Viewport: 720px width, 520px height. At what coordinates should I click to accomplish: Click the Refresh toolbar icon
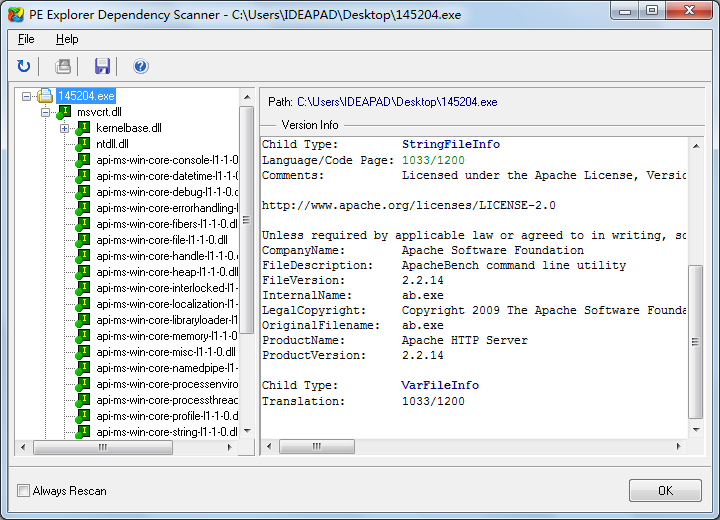(x=23, y=66)
